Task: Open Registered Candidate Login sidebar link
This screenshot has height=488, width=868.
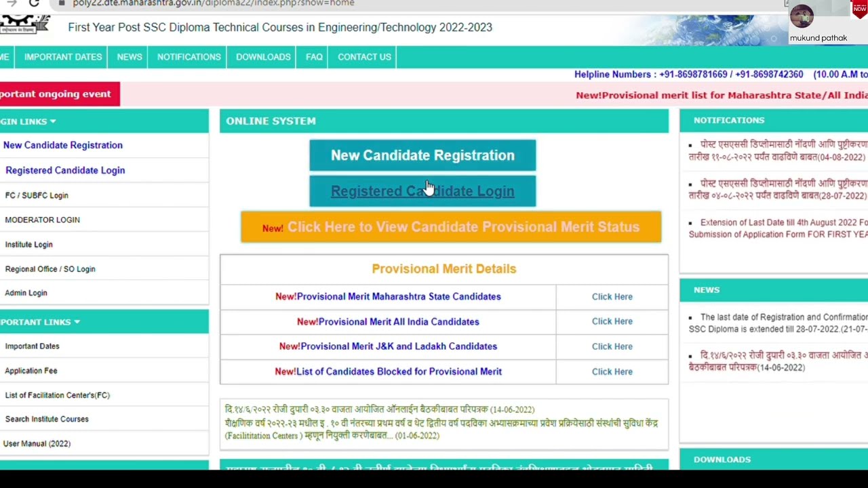Action: click(x=65, y=170)
